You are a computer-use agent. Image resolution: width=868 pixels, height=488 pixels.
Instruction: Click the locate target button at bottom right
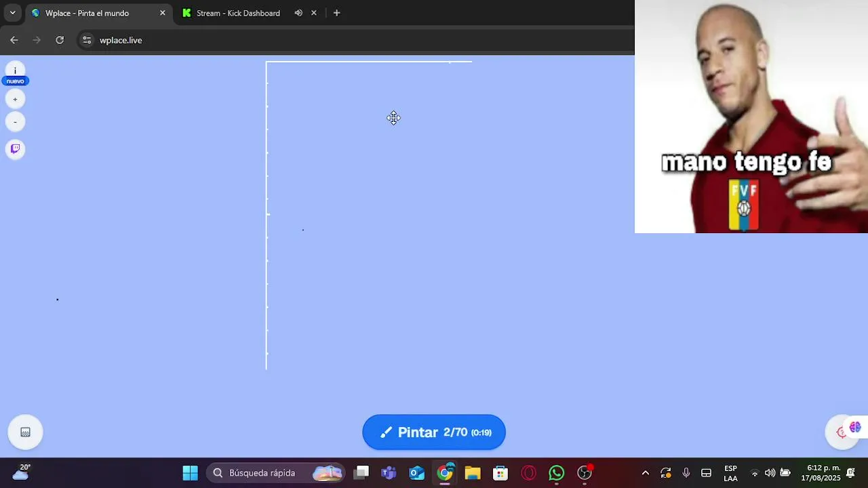[x=841, y=432]
